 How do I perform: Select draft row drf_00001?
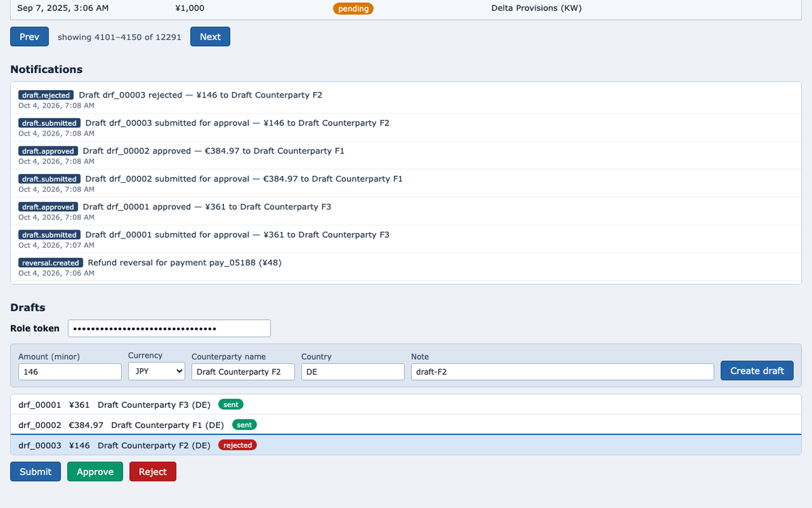(406, 404)
